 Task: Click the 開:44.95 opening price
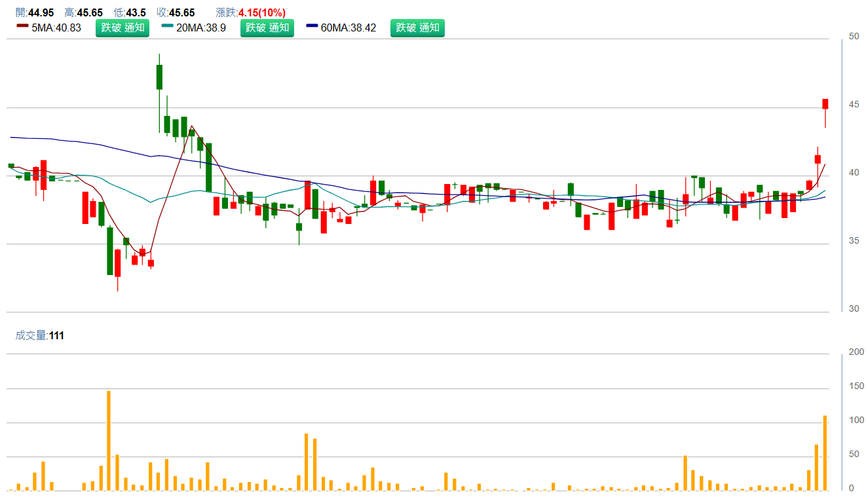pyautogui.click(x=35, y=12)
